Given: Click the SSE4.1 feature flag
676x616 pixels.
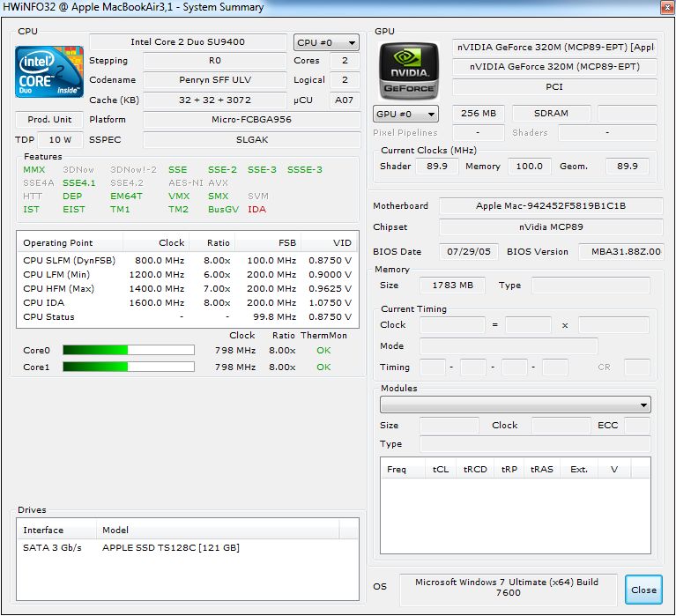Looking at the screenshot, I should pyautogui.click(x=79, y=182).
